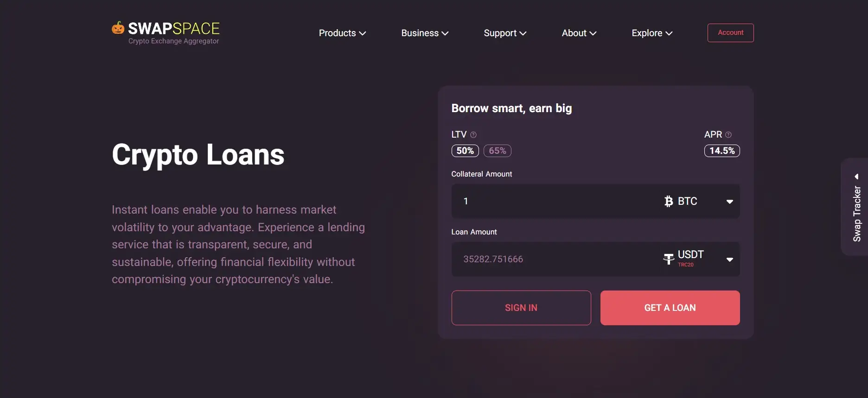Open the Business menu
This screenshot has height=398, width=868.
click(x=425, y=33)
